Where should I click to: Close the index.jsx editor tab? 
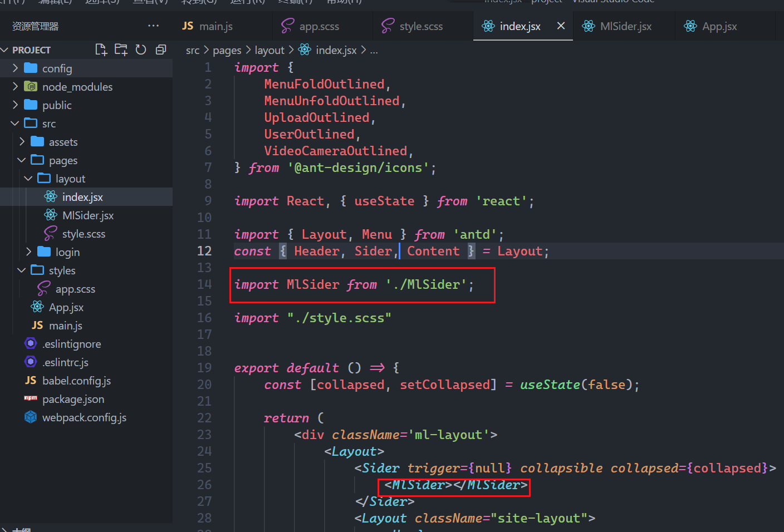(561, 26)
